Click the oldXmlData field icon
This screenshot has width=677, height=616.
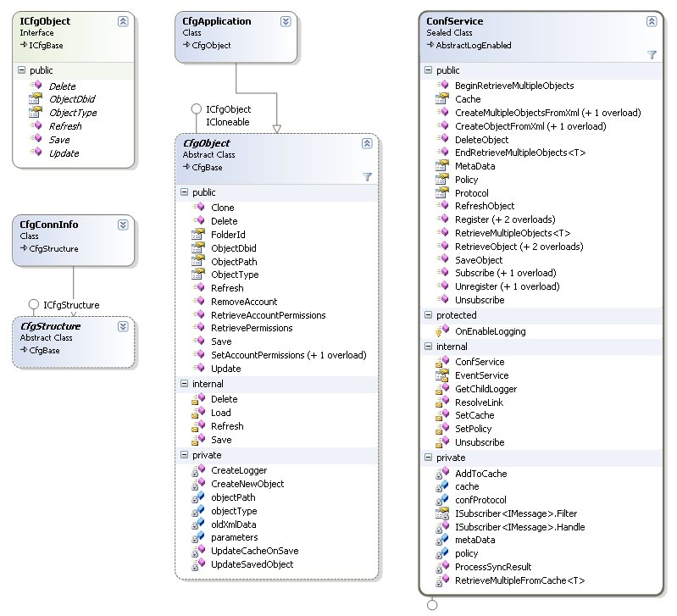[x=198, y=524]
